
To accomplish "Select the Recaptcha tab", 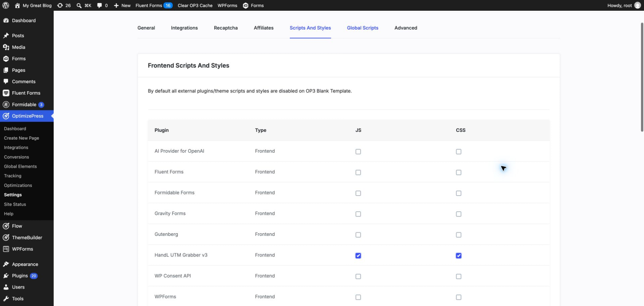I will point(226,28).
